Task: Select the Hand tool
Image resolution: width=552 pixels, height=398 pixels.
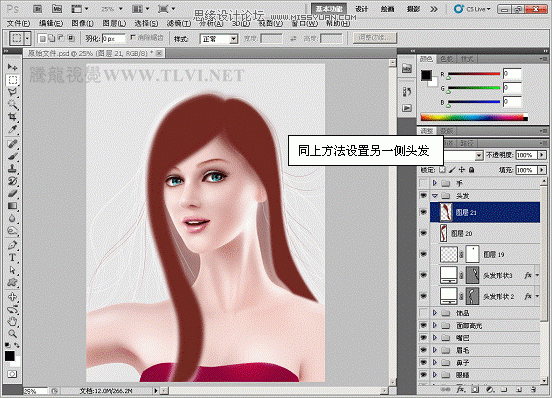Action: pos(12,321)
